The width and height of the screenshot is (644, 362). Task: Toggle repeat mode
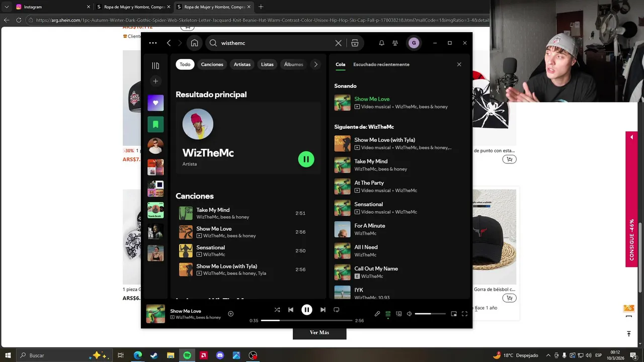(x=337, y=310)
